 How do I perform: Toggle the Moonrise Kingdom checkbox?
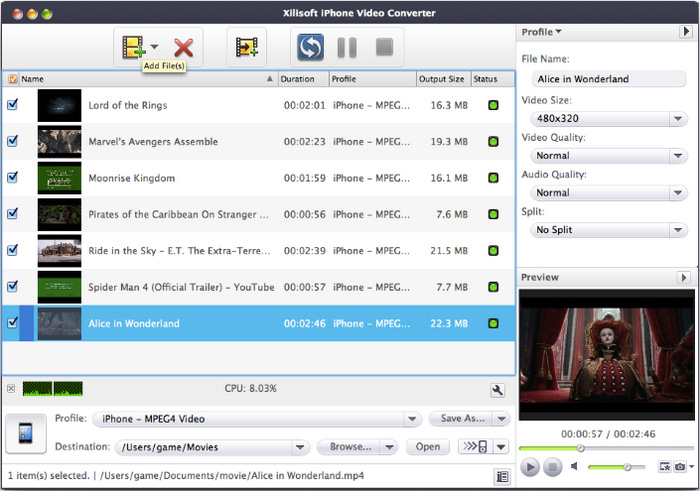click(x=13, y=178)
